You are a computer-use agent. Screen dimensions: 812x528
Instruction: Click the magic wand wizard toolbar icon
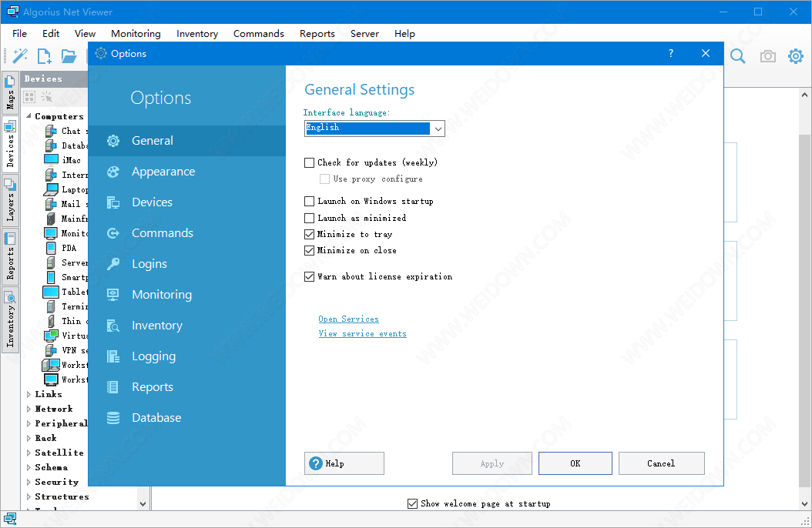coord(20,55)
